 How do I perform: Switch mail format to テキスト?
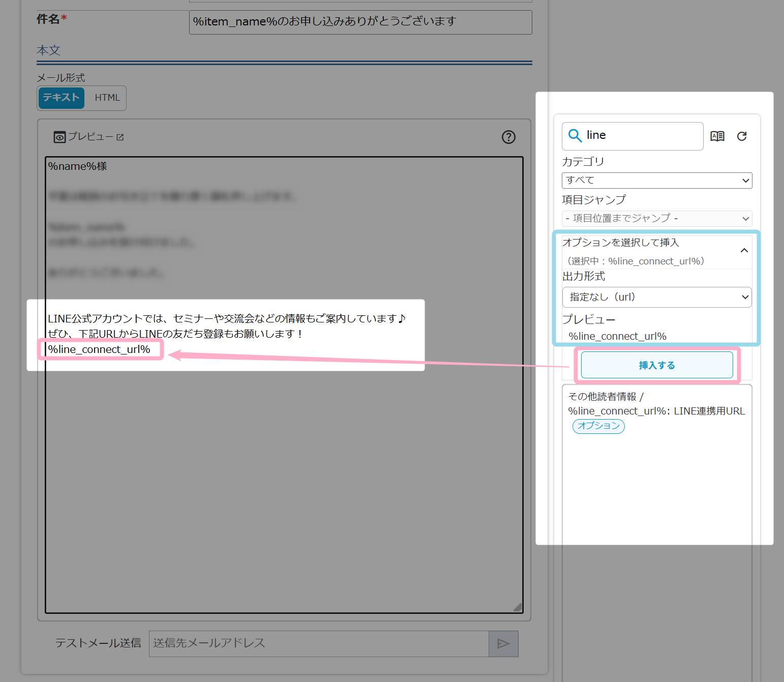click(x=61, y=98)
